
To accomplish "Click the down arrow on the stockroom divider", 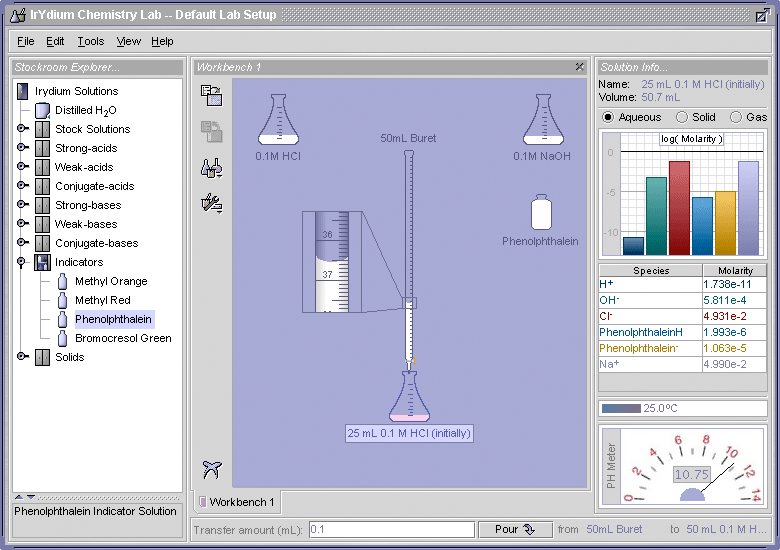I will click(31, 497).
